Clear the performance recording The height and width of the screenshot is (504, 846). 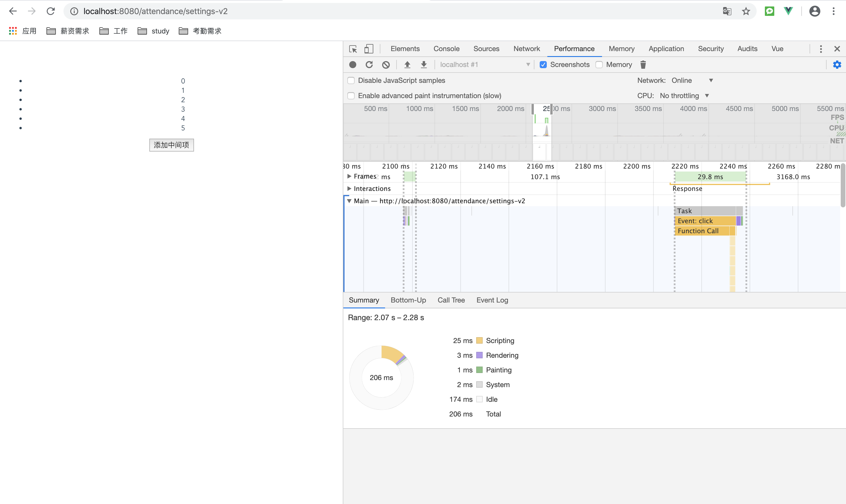click(386, 65)
